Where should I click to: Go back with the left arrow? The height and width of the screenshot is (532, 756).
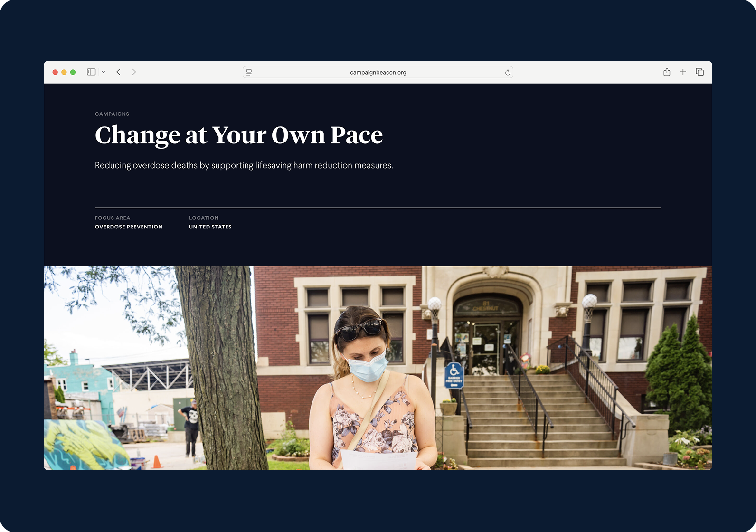[x=118, y=72]
